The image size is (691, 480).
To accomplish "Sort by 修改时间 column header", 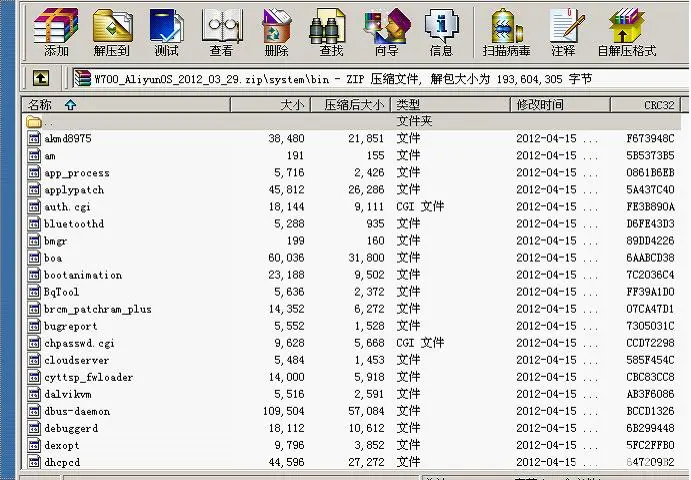I will 540,104.
